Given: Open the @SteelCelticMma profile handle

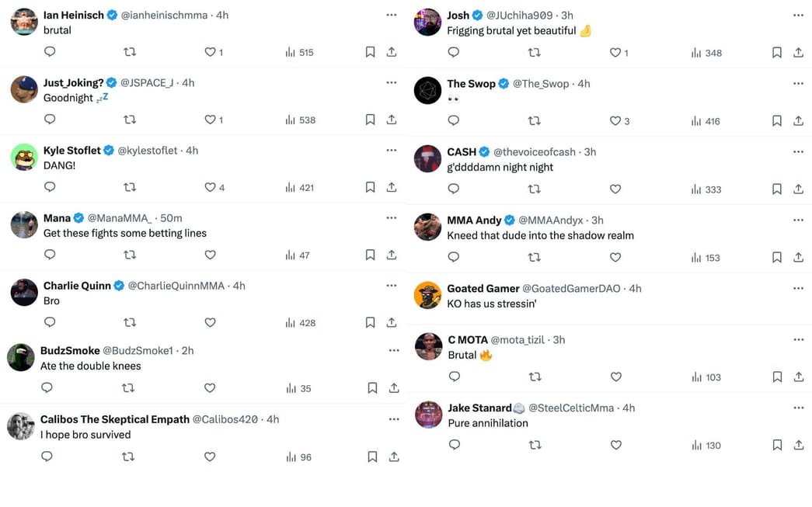Looking at the screenshot, I should click(x=571, y=408).
